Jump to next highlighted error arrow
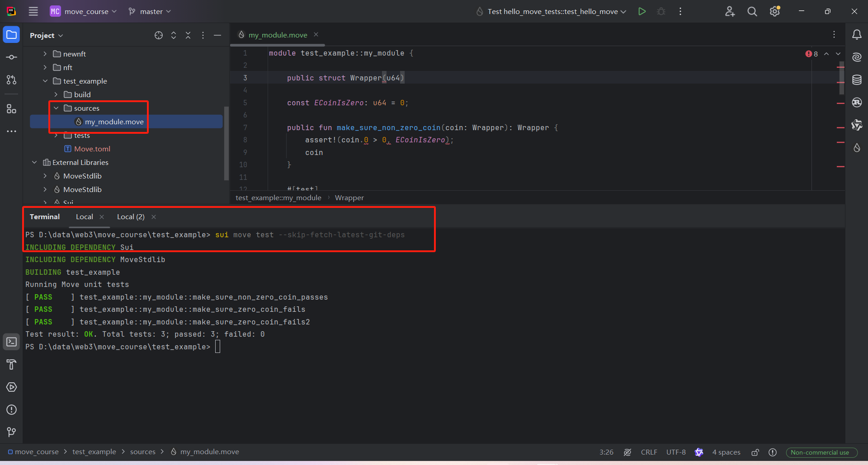The image size is (868, 465). click(838, 54)
